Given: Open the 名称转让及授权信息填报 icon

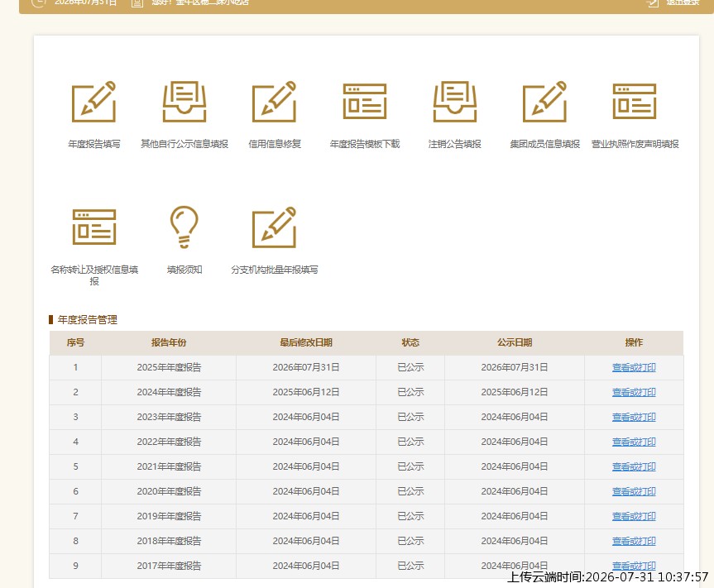Looking at the screenshot, I should tap(94, 227).
